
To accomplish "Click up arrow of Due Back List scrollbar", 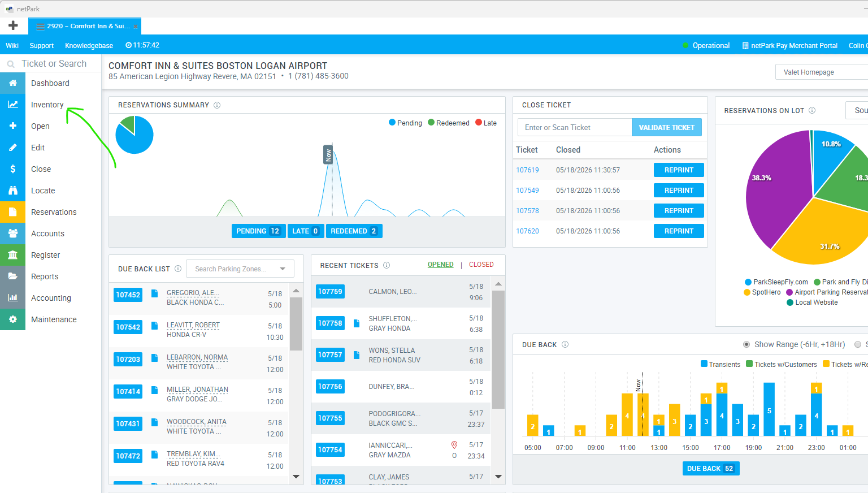I will 296,291.
